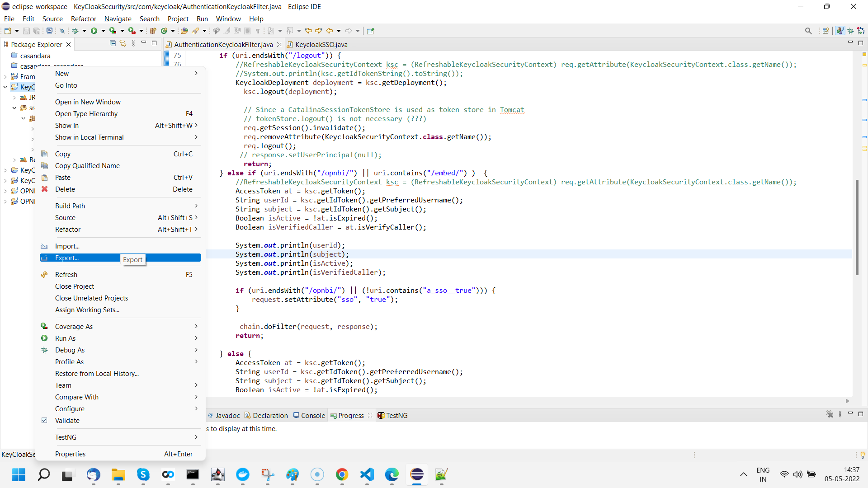Choose Delete from the context menu
The height and width of the screenshot is (488, 868).
[120, 189]
